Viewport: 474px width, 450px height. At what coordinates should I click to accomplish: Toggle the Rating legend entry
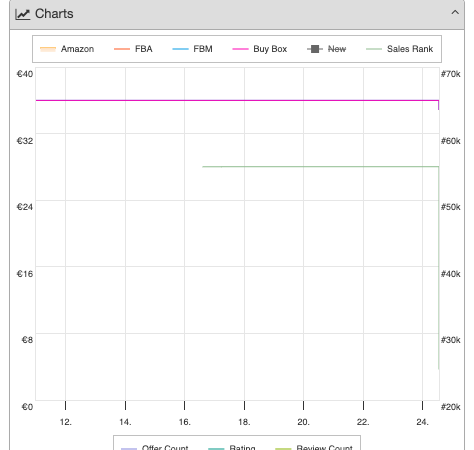232,448
